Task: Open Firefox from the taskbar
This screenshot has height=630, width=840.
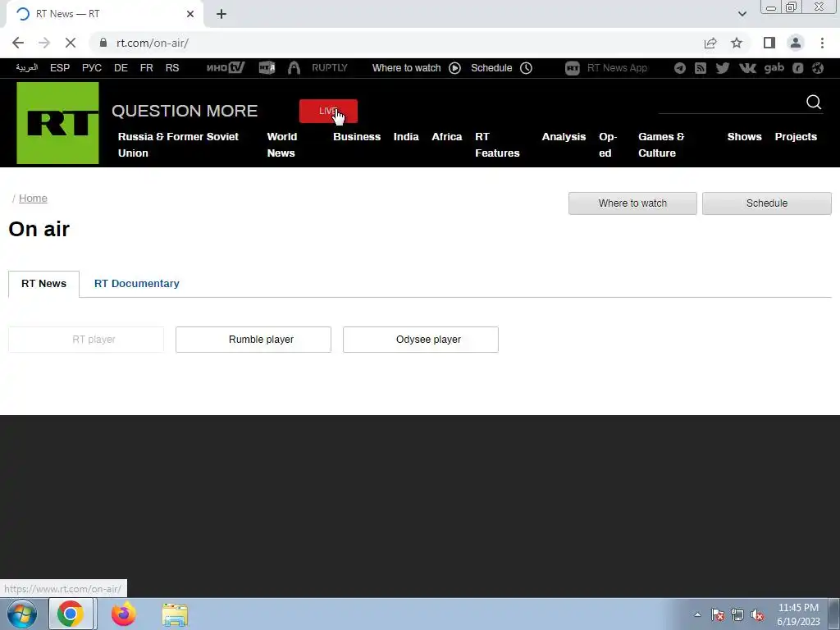Action: (x=123, y=614)
